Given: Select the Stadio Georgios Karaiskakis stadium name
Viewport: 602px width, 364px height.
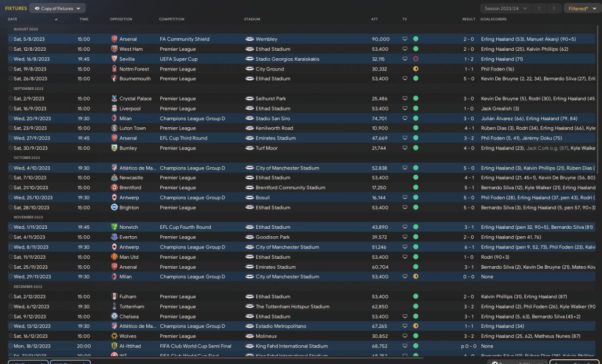Looking at the screenshot, I should coord(287,59).
